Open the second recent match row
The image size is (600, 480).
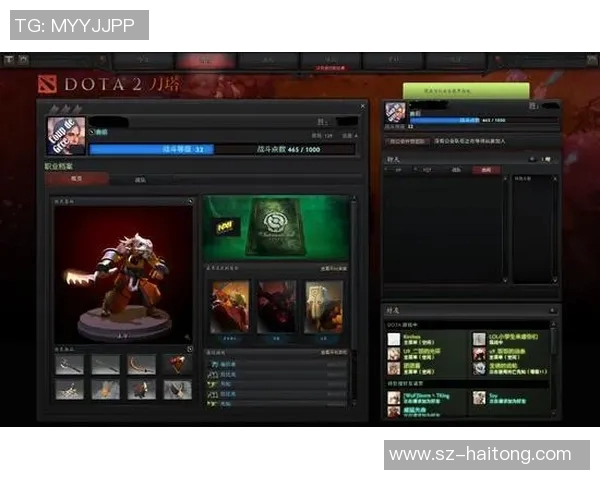click(277, 374)
